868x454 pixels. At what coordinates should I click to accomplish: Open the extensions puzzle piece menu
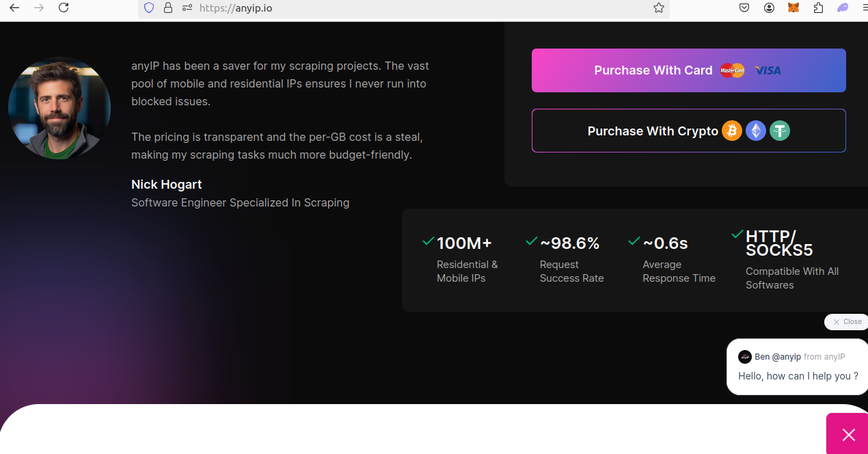818,8
